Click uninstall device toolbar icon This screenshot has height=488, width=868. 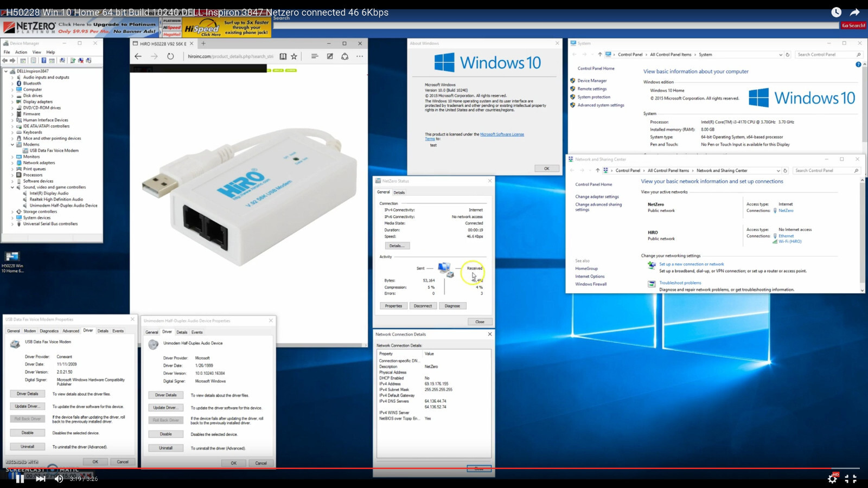click(80, 61)
